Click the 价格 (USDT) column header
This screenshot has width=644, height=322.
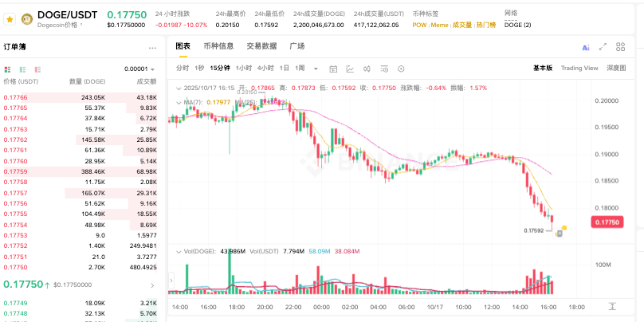pyautogui.click(x=21, y=81)
